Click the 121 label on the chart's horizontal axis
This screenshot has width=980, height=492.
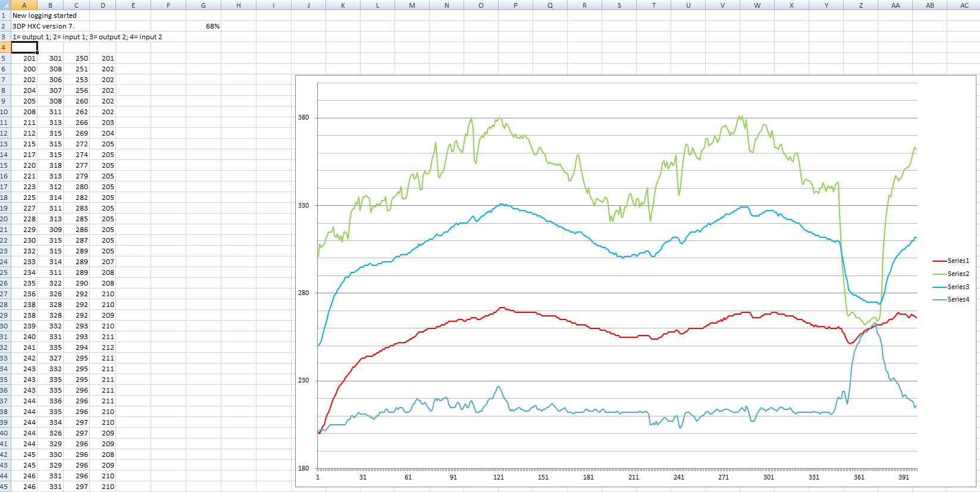[499, 477]
